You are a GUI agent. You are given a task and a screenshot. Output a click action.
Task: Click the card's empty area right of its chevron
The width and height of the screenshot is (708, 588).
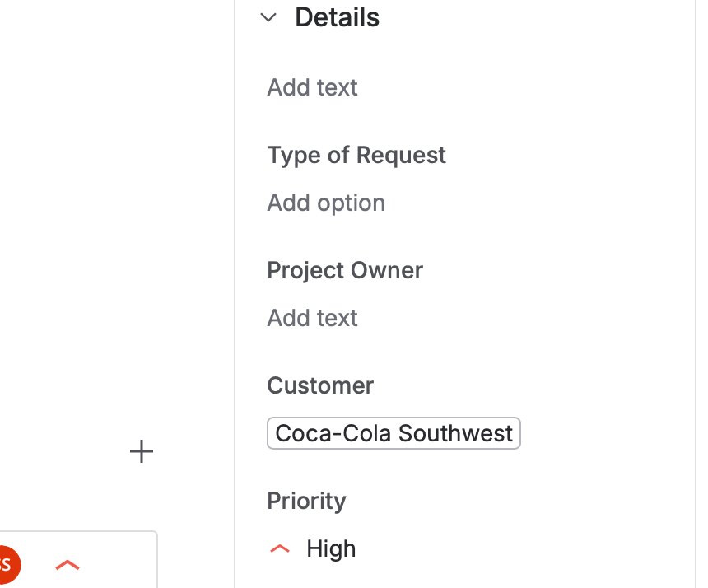[119, 564]
